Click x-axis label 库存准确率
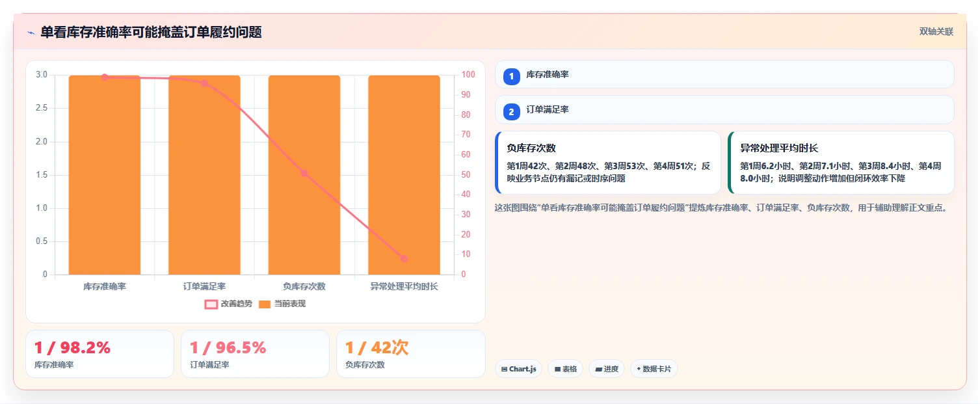This screenshot has height=404, width=980. pyautogui.click(x=104, y=286)
